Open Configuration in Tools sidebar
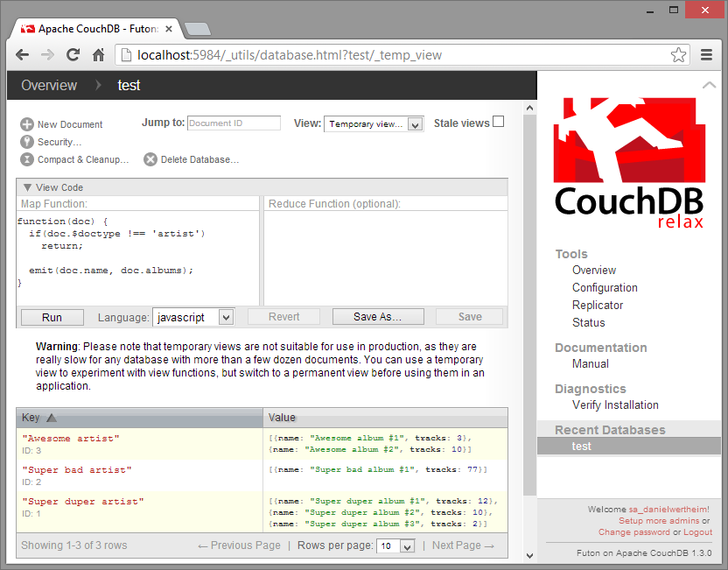 click(x=605, y=287)
